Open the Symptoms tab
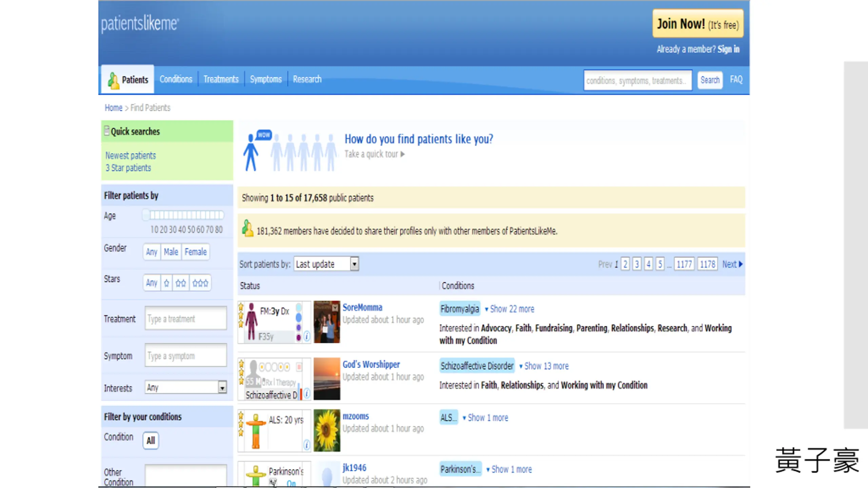 [266, 79]
